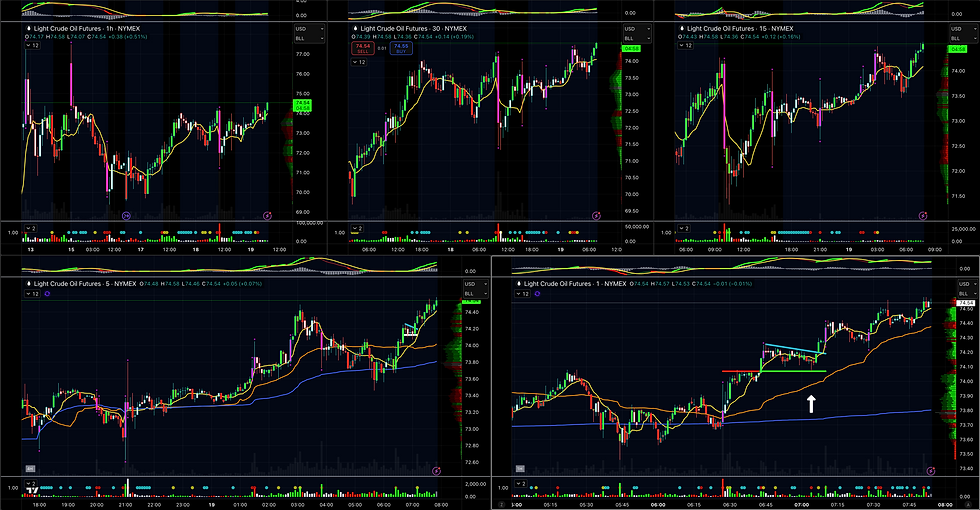This screenshot has width=980, height=510.
Task: Click the red 74.54 SELL button
Action: (x=363, y=48)
